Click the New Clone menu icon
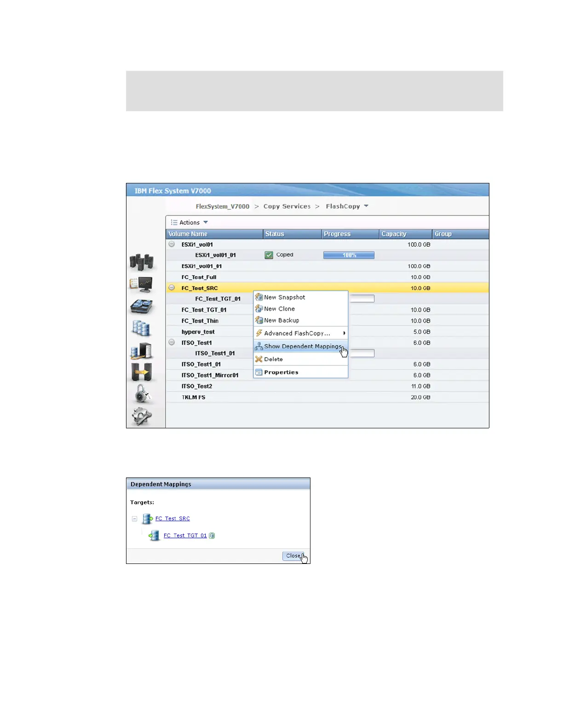This screenshot has width=563, height=728. coord(259,309)
